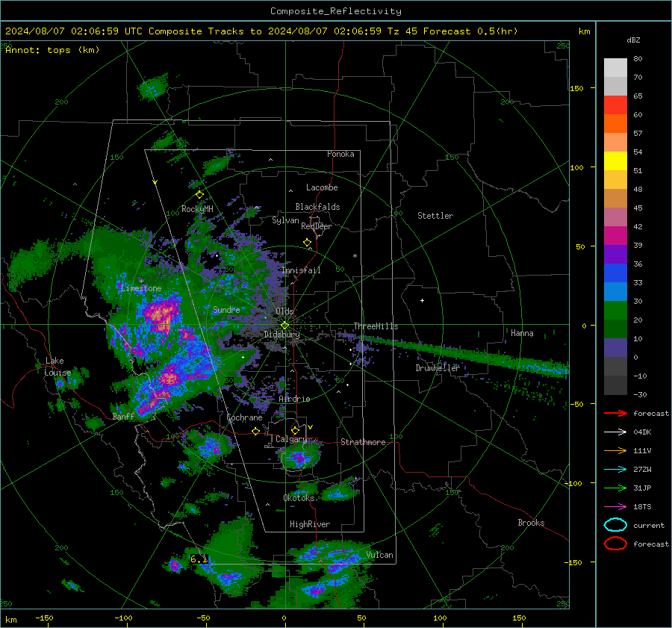Click the cyan 27ZW arrow icon
Viewport: 672px width, 628px height.
pos(615,470)
